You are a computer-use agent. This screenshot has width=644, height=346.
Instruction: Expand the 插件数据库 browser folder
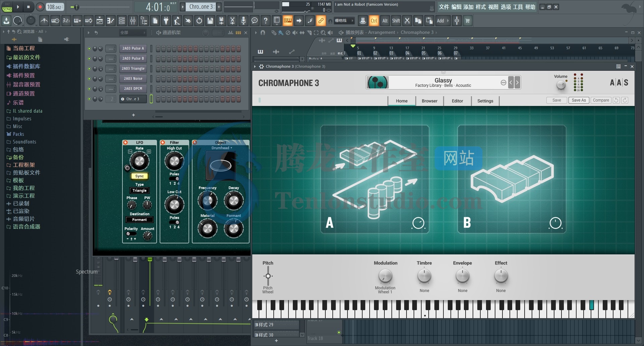26,66
